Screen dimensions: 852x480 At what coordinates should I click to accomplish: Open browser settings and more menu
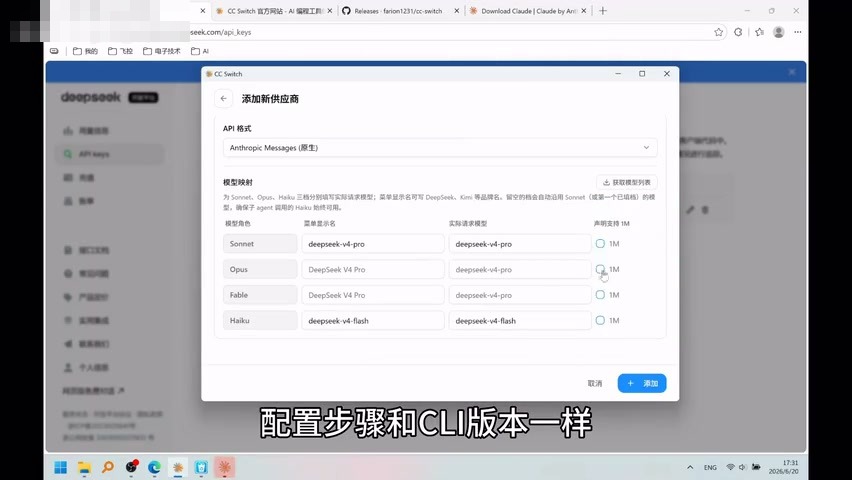coord(798,32)
